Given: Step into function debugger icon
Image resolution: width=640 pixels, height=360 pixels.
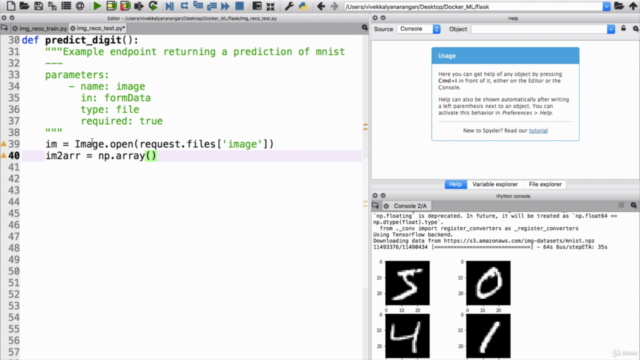Looking at the screenshot, I should point(198,6).
